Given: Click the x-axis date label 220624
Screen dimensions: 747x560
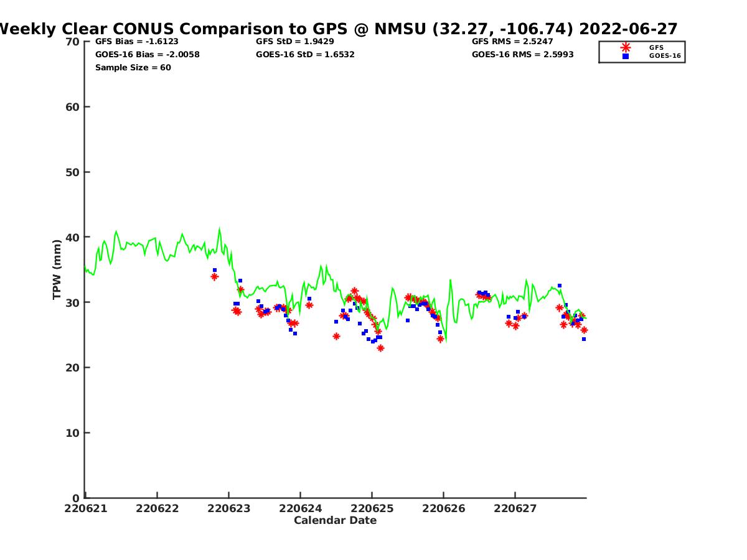Looking at the screenshot, I should (x=300, y=509).
